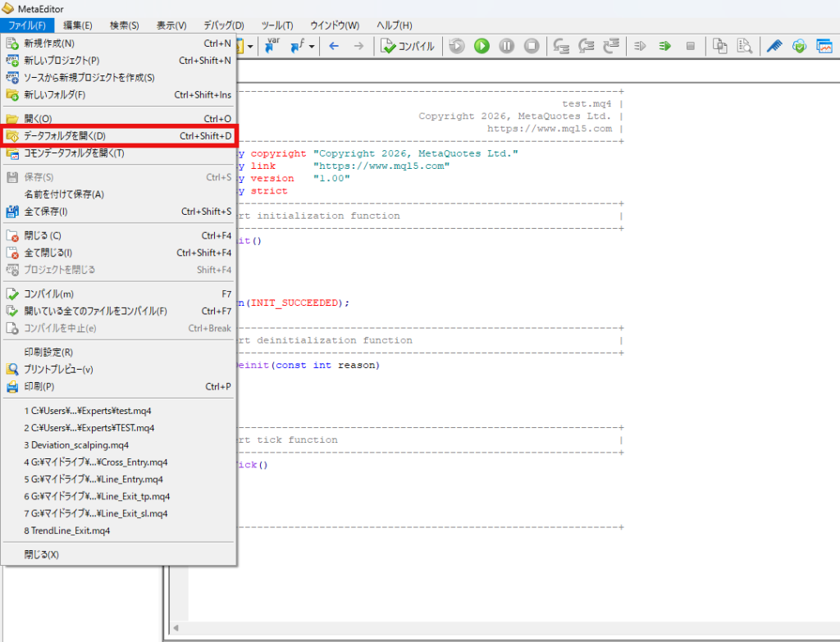Select データフォルダを開く(D) menu entry
This screenshot has height=642, width=840.
point(118,136)
